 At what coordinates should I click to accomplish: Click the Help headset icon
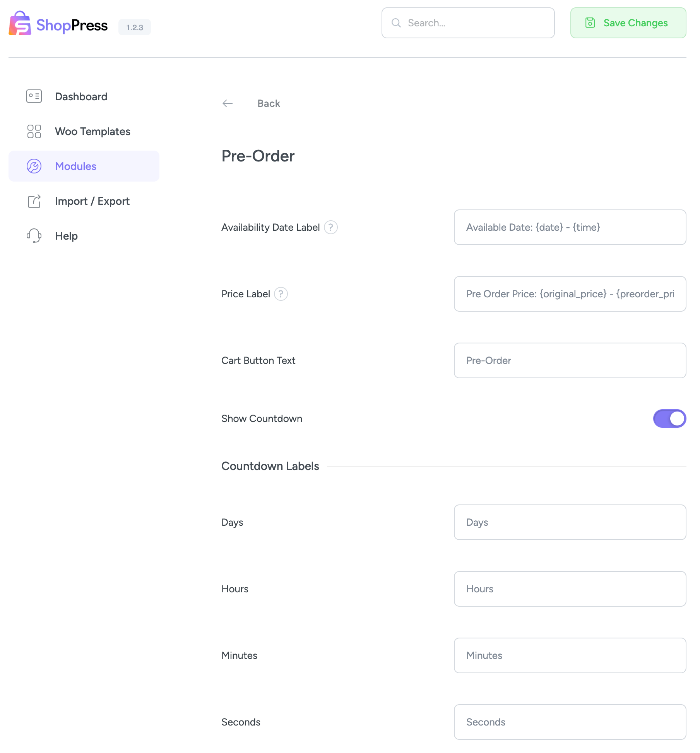pyautogui.click(x=34, y=235)
